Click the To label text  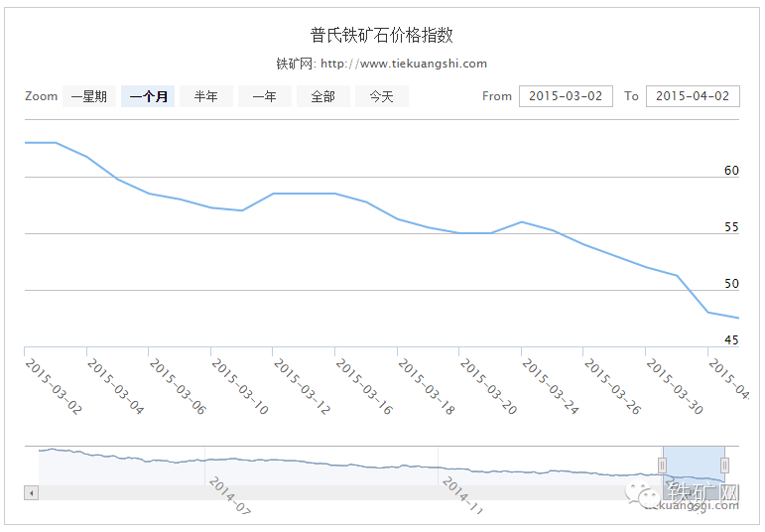tap(631, 96)
